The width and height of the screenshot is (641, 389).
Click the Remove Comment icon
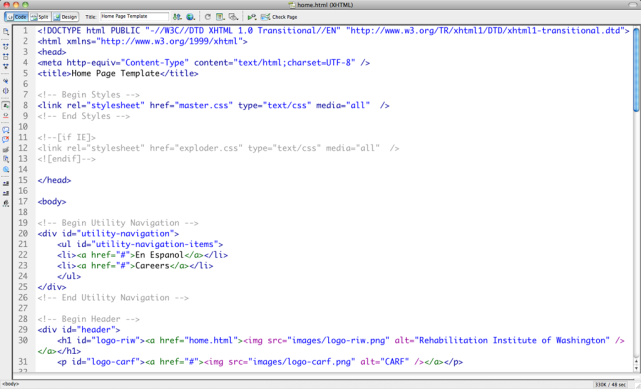tap(6, 140)
